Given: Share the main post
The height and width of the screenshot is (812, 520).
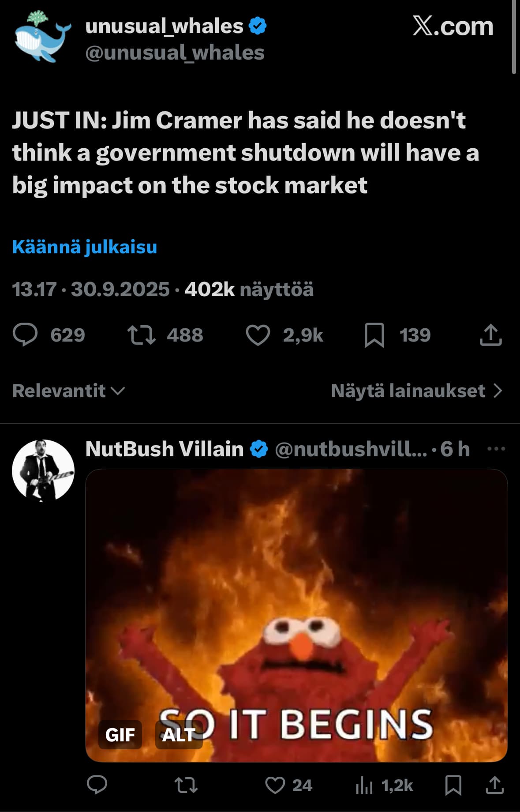Looking at the screenshot, I should coord(490,335).
